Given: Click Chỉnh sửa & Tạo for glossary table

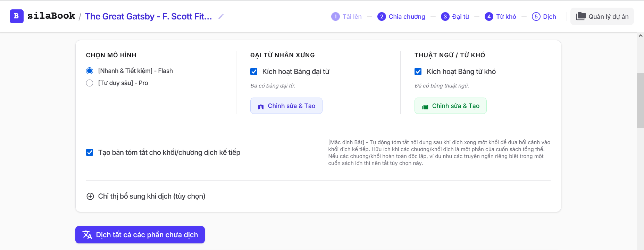Looking at the screenshot, I should [x=451, y=106].
